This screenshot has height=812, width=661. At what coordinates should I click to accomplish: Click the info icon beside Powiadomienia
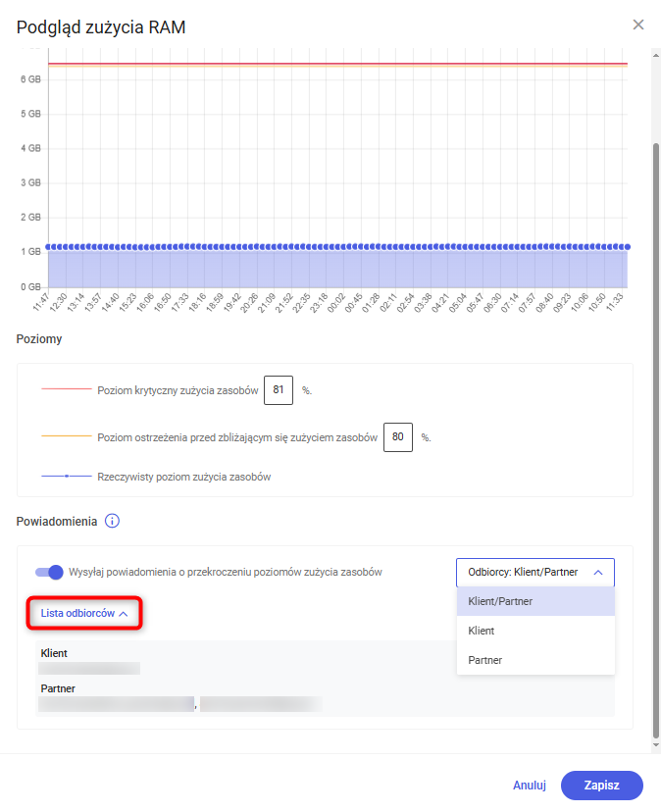point(112,521)
